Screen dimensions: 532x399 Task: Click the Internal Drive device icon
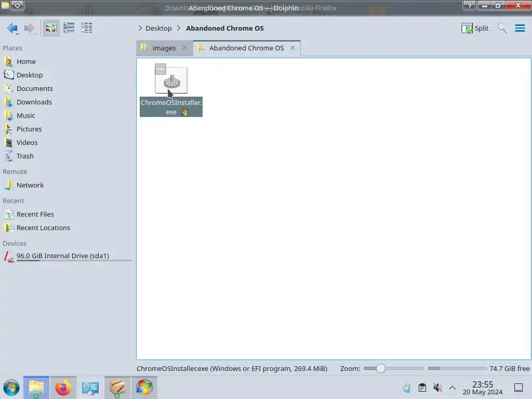pos(8,257)
